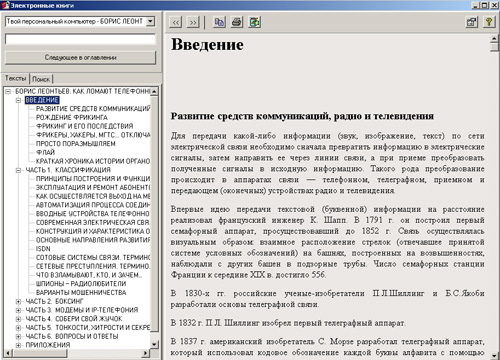Click the Следующее в оглавлении button
The width and height of the screenshot is (500, 360).
coord(80,57)
